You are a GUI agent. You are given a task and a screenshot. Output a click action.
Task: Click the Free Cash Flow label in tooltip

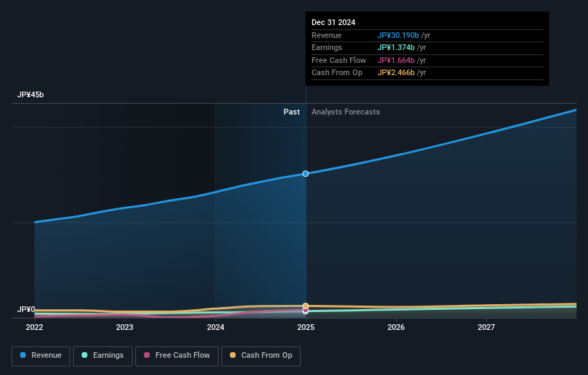pyautogui.click(x=339, y=60)
